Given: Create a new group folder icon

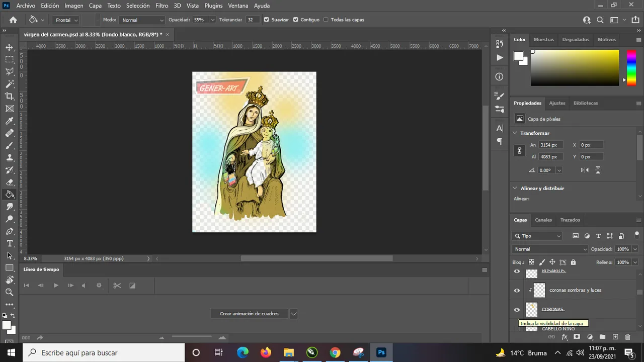Looking at the screenshot, I should tap(602, 337).
